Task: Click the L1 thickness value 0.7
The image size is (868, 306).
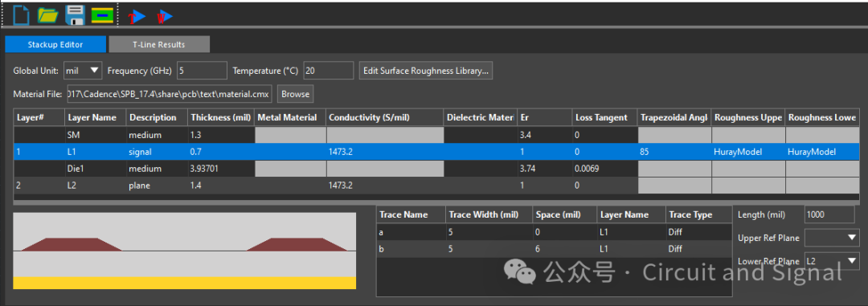Action: (220, 152)
